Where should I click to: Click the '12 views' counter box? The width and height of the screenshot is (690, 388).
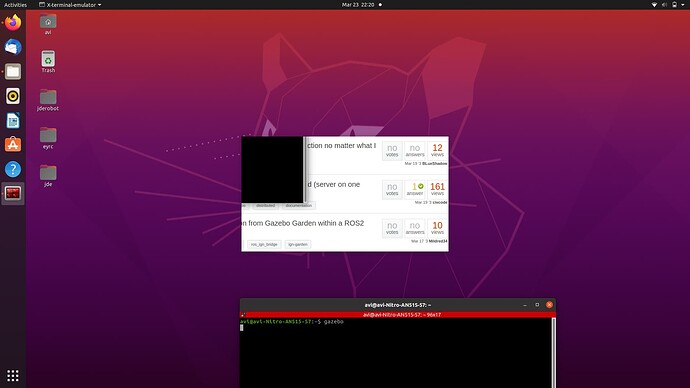click(x=437, y=150)
